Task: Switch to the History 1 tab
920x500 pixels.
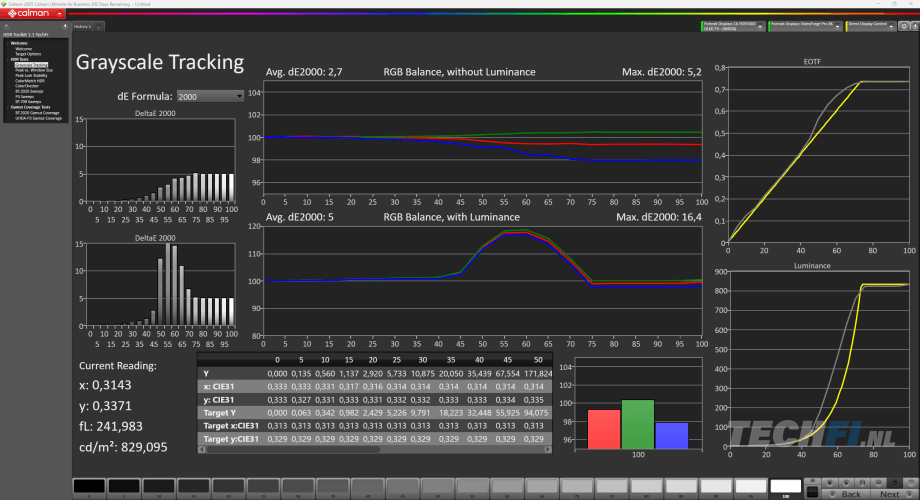Action: 82,26
